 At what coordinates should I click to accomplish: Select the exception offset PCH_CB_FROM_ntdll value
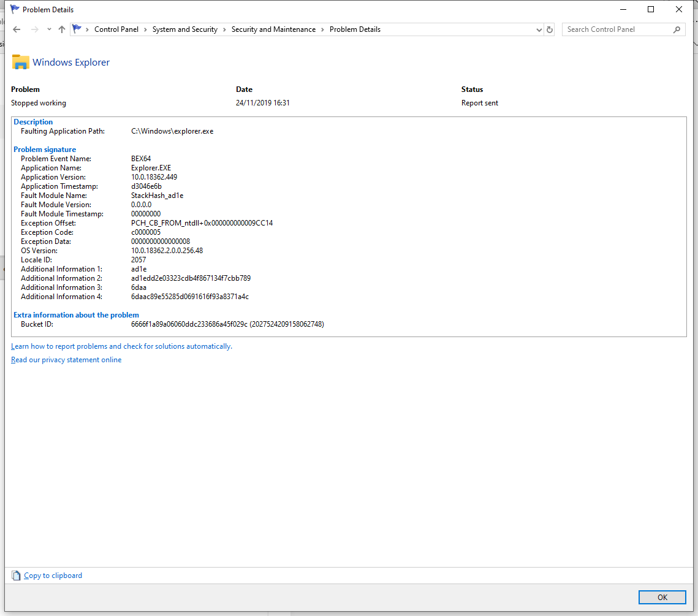point(202,223)
